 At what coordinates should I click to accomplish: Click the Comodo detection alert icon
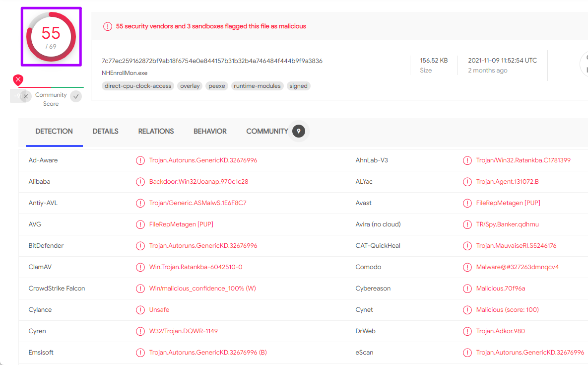(x=467, y=268)
